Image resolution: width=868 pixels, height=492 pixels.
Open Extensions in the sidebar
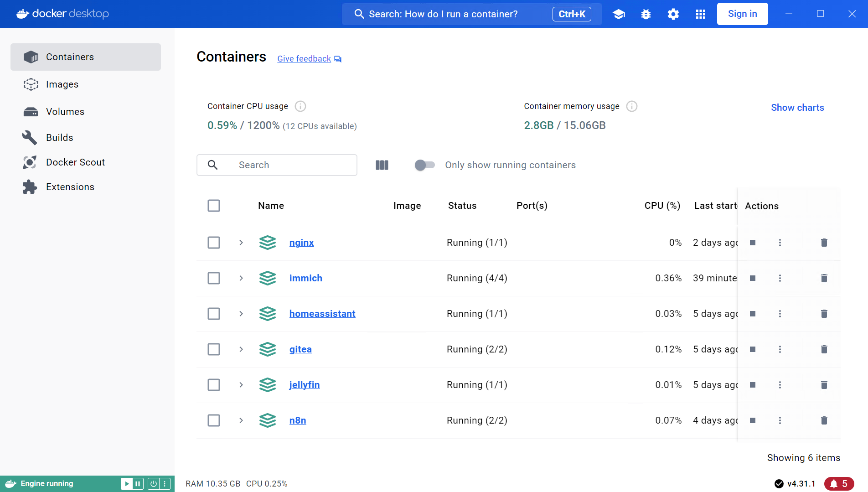tap(86, 187)
